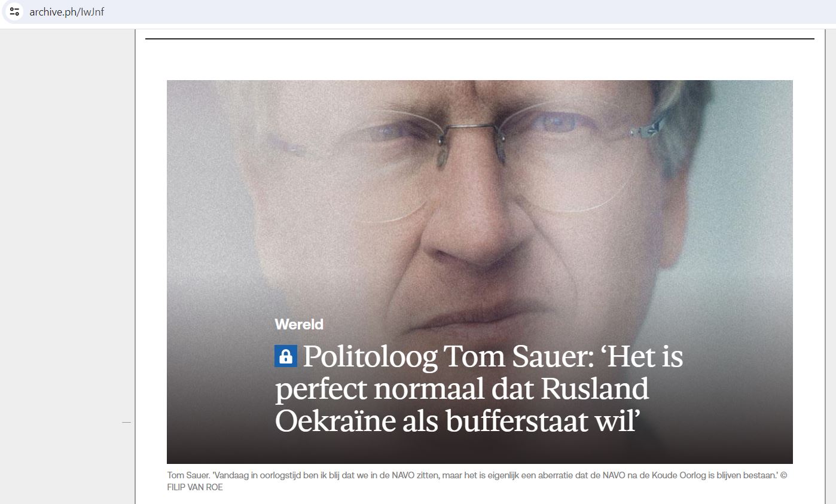Screen dimensions: 836x504
Task: Click 'Koude Oorlog' in the photo caption
Action: pos(655,475)
